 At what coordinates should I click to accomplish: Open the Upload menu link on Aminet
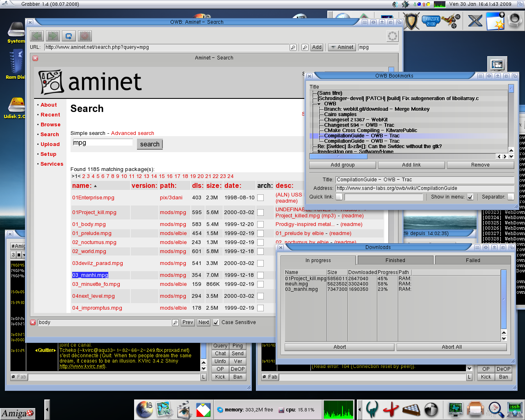coord(50,144)
